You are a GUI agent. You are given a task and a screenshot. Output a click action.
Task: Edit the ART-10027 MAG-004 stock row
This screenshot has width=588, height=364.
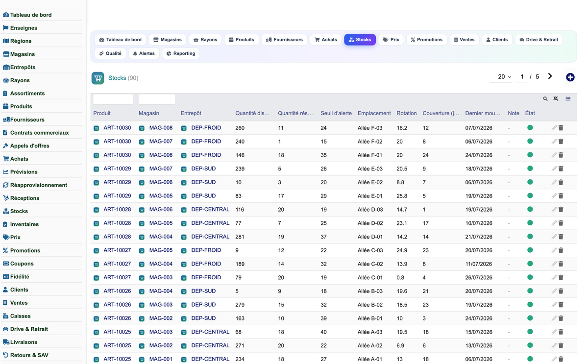pos(554,264)
